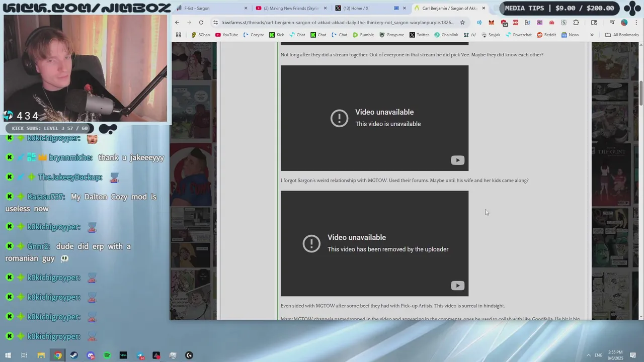
Task: Click the page's vertical scrollbar thumb
Action: [x=641, y=93]
